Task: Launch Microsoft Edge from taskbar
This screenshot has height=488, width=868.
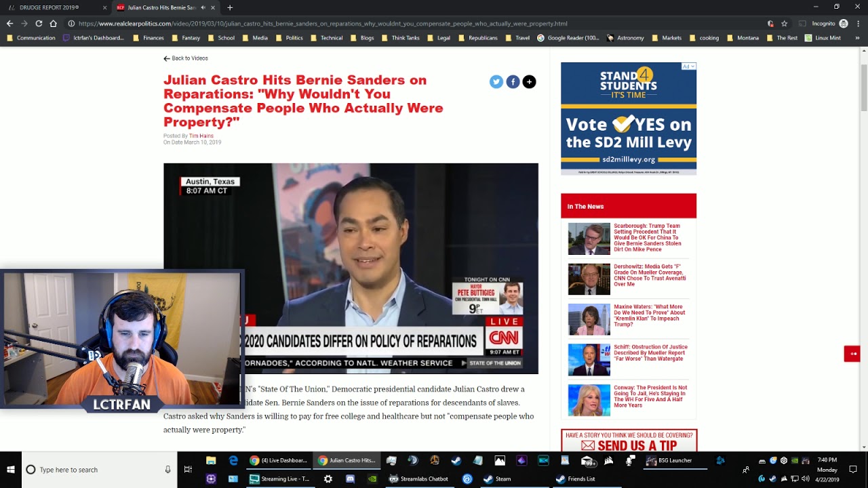Action: pos(233,461)
